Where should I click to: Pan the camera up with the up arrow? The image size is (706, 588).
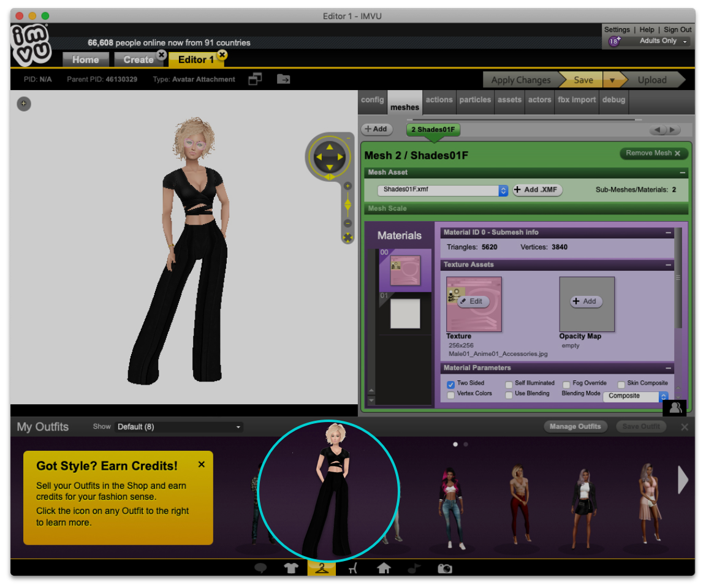tap(330, 146)
